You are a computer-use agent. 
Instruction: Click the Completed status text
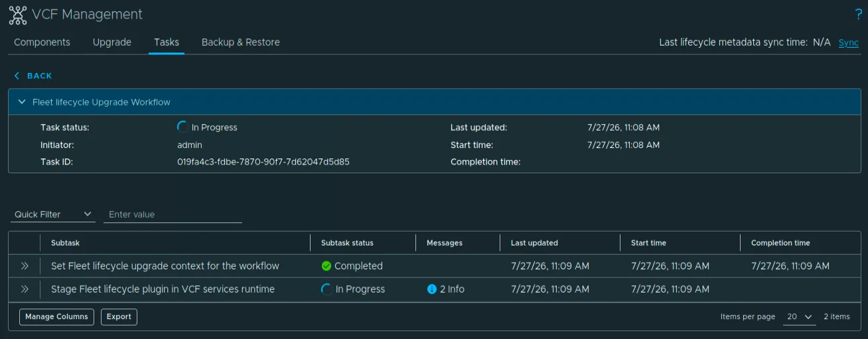pyautogui.click(x=358, y=266)
